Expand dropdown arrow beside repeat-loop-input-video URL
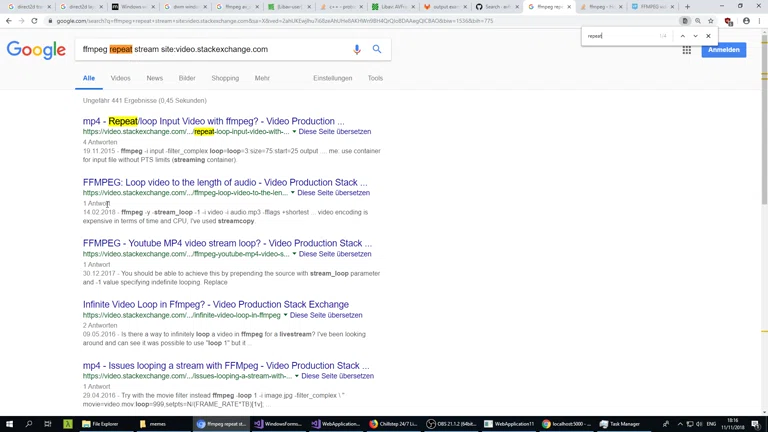This screenshot has width=768, height=432. (x=294, y=132)
